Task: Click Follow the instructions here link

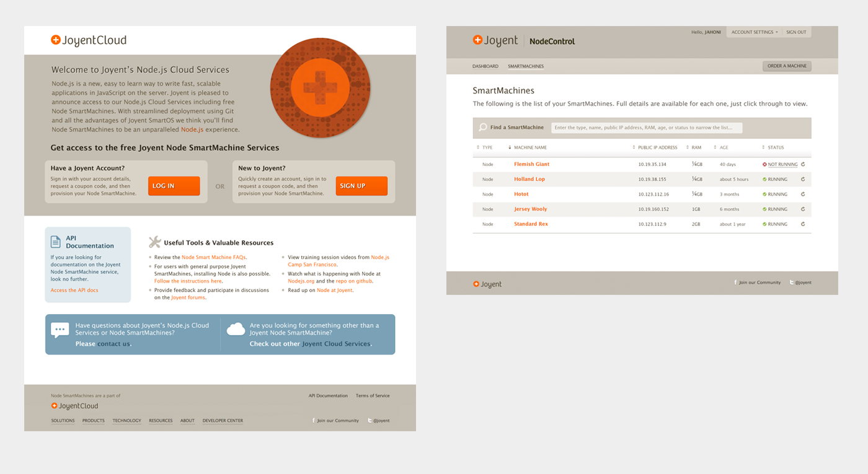Action: (188, 281)
